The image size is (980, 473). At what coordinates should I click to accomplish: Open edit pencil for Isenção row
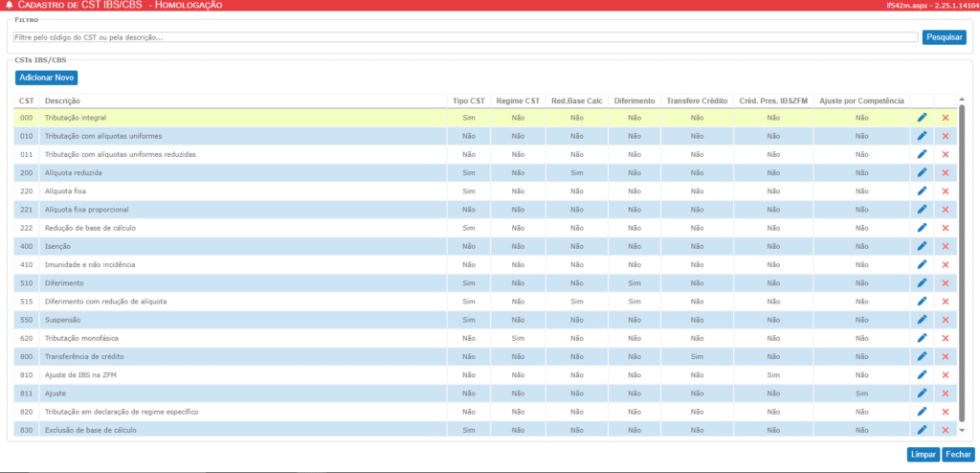[922, 246]
